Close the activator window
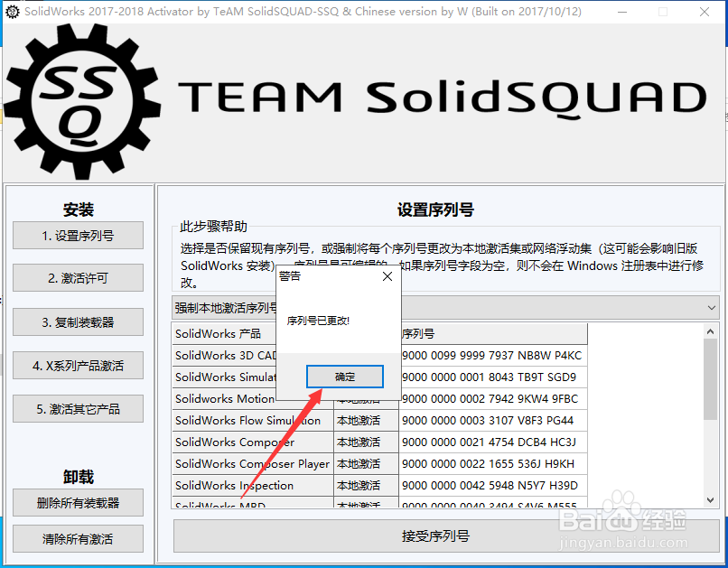This screenshot has height=568, width=728. click(x=705, y=12)
